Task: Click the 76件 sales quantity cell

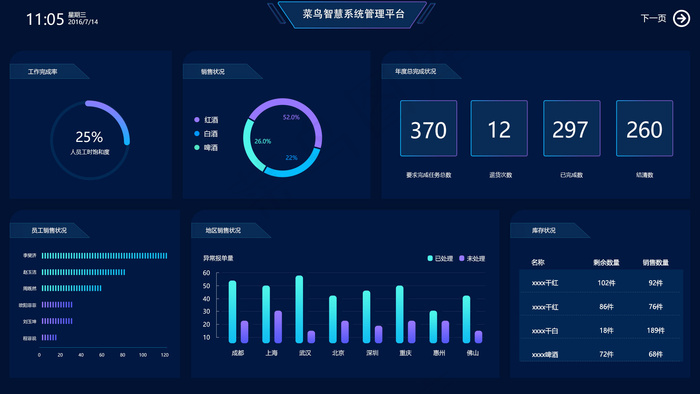Action: pos(655,307)
